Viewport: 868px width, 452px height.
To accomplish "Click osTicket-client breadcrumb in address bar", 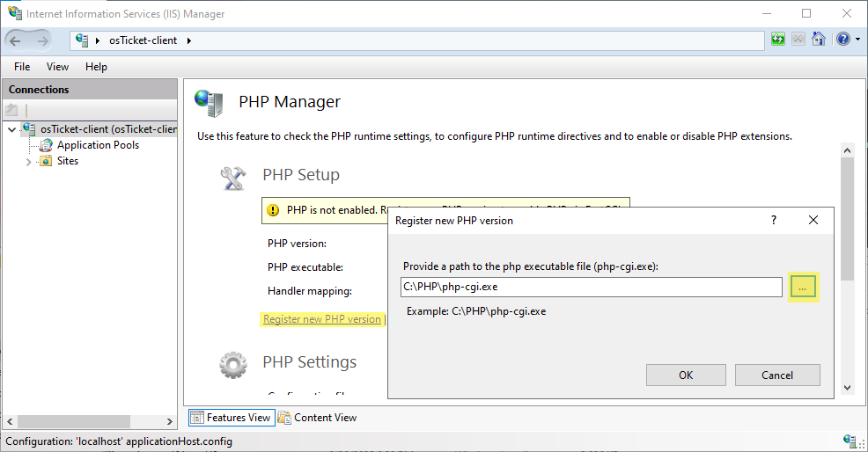I will tap(143, 40).
